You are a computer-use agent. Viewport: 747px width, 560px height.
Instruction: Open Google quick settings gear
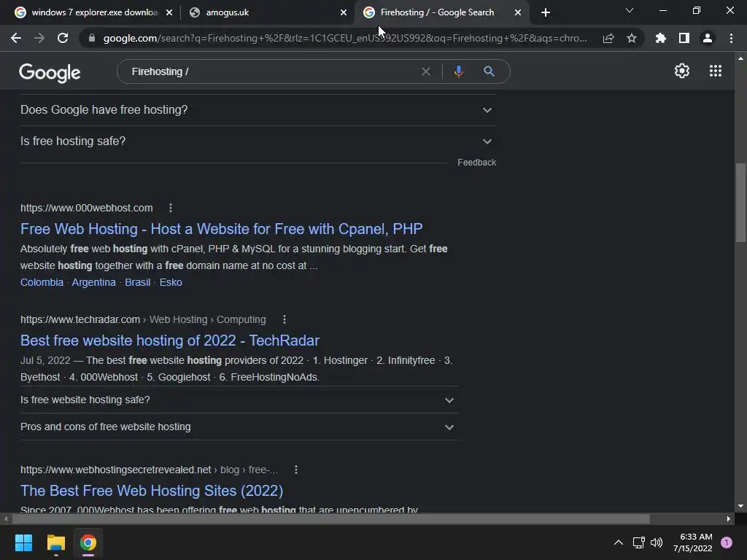(682, 71)
